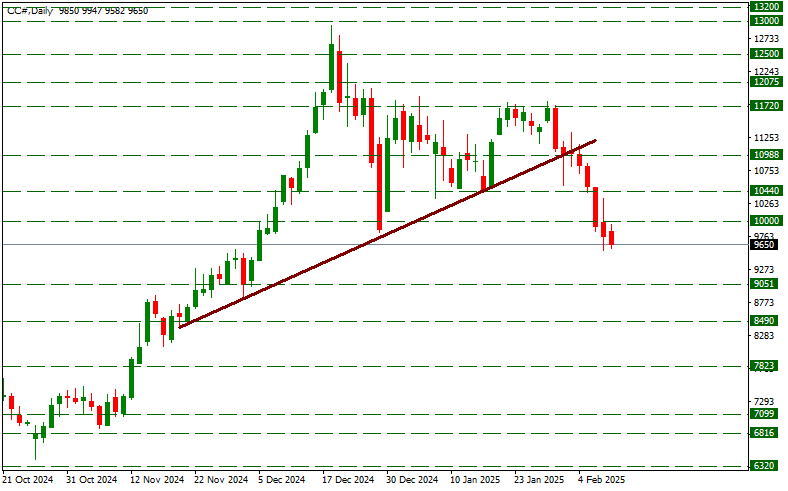This screenshot has height=491, width=788.
Task: Click the 8490 level label
Action: (765, 321)
